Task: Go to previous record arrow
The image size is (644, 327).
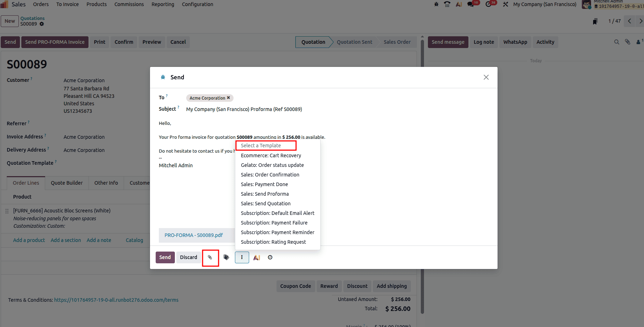Action: [x=629, y=21]
